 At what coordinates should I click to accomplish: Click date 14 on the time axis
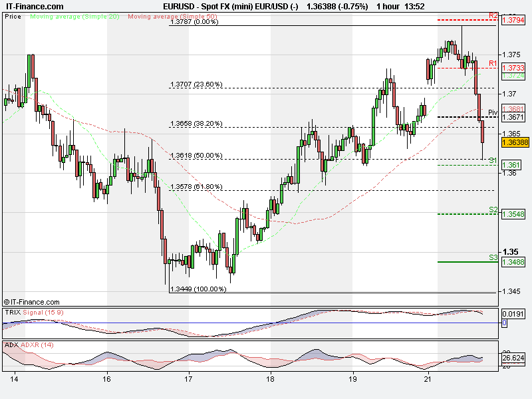point(14,379)
